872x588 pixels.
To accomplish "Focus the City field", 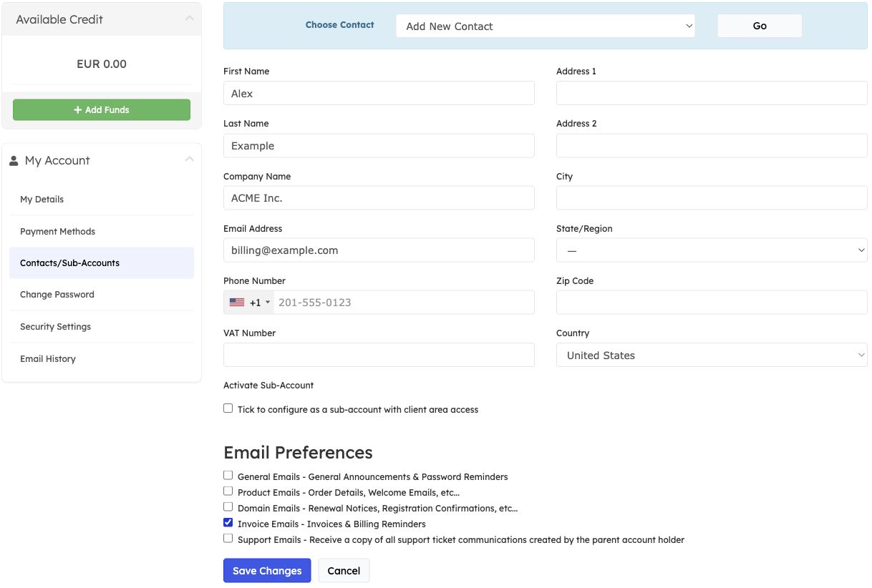I will tap(712, 198).
